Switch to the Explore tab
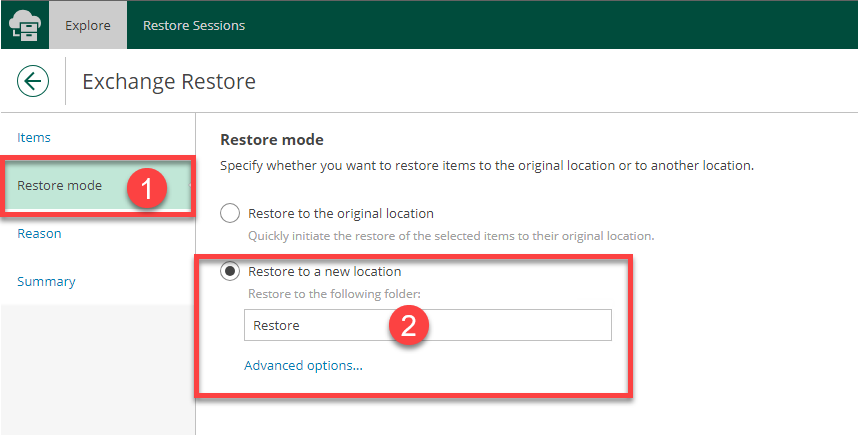This screenshot has height=435, width=858. tap(88, 25)
